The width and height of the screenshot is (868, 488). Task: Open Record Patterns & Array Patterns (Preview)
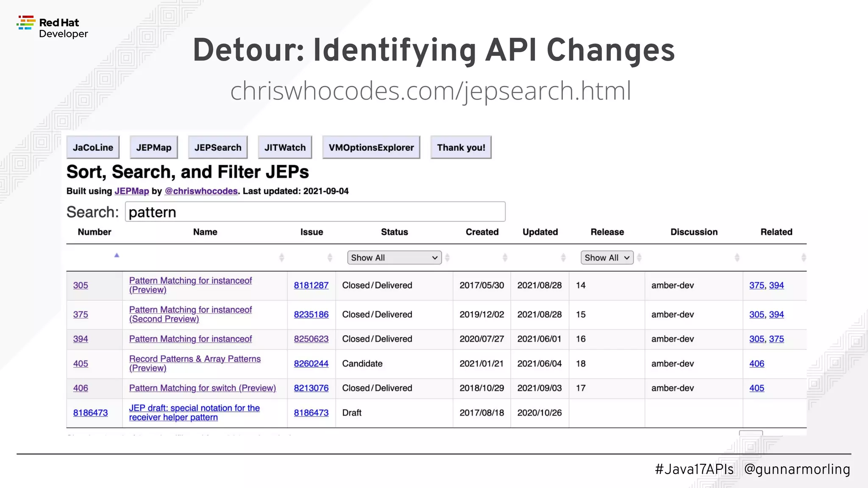click(x=195, y=363)
